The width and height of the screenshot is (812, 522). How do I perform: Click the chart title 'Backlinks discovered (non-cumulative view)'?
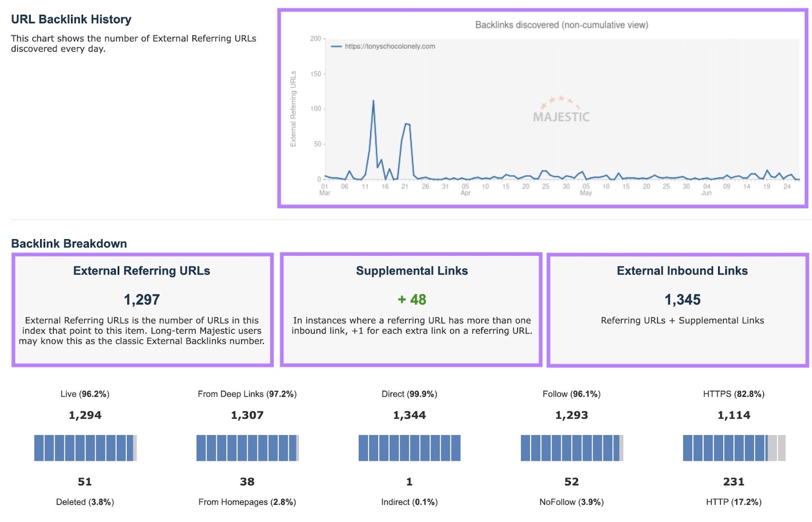tap(561, 25)
